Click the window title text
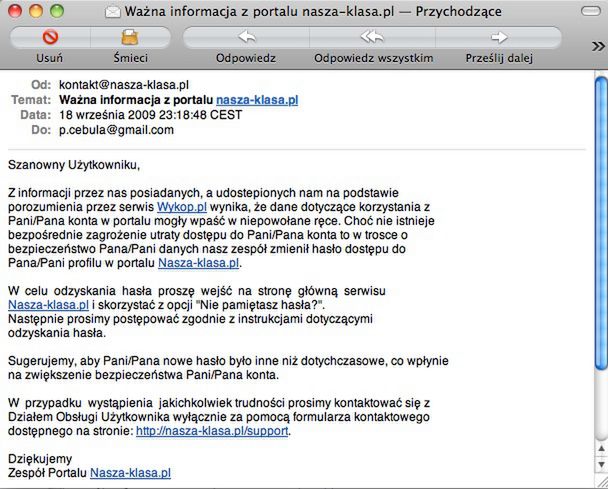This screenshot has width=608, height=489. (313, 12)
